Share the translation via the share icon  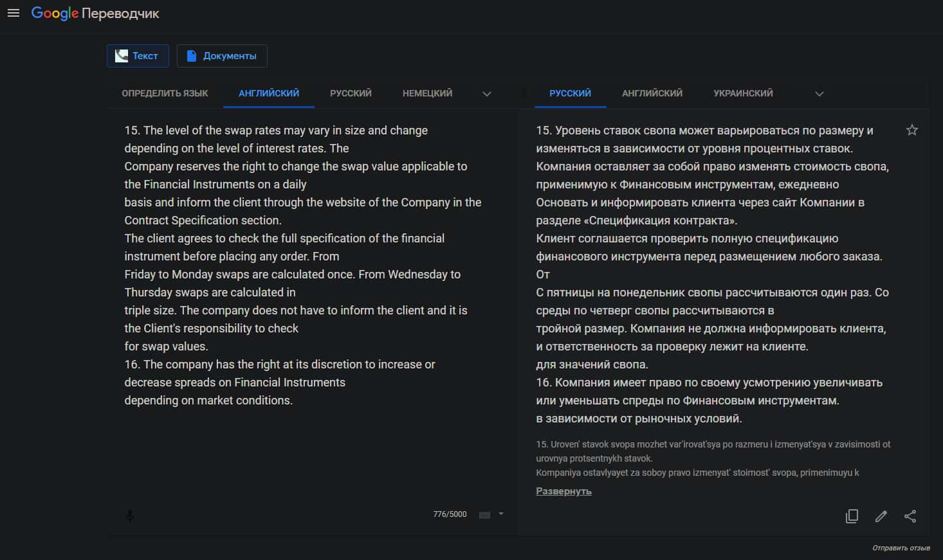click(x=910, y=516)
